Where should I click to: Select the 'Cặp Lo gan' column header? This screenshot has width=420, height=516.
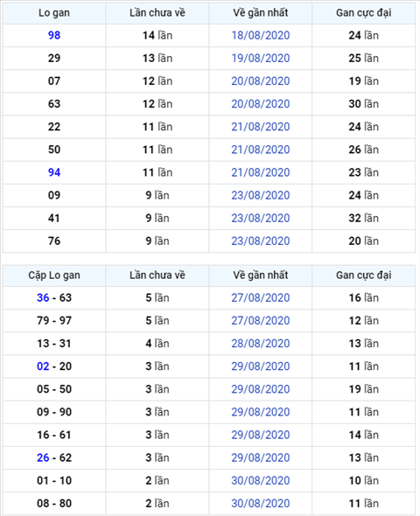click(54, 275)
